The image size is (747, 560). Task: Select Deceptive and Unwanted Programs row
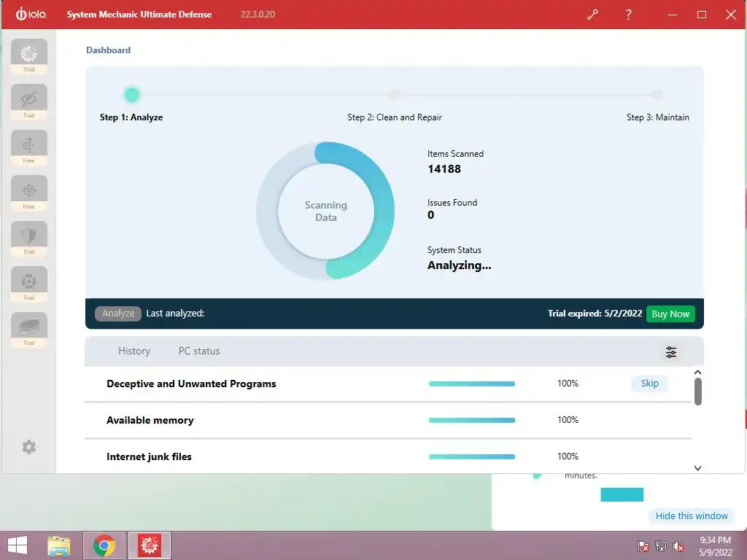click(x=388, y=384)
